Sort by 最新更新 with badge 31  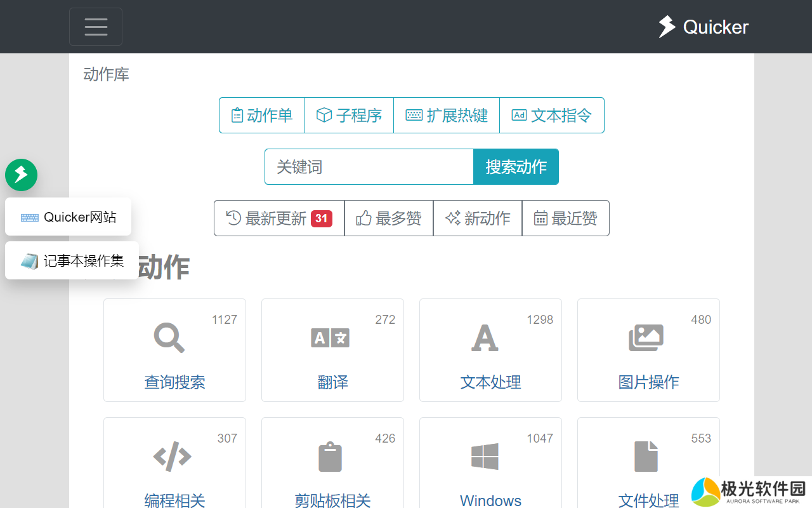pyautogui.click(x=279, y=218)
